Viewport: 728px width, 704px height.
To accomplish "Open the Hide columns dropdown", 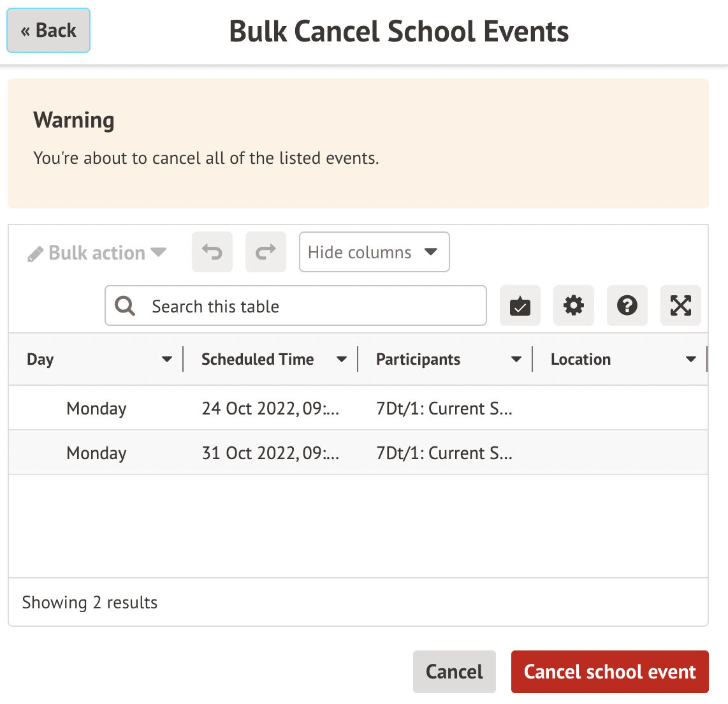I will click(374, 253).
